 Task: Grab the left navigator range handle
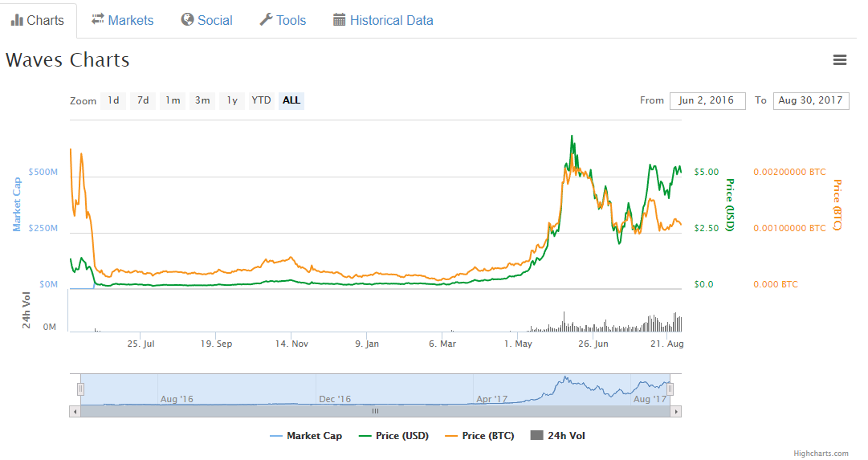[81, 389]
